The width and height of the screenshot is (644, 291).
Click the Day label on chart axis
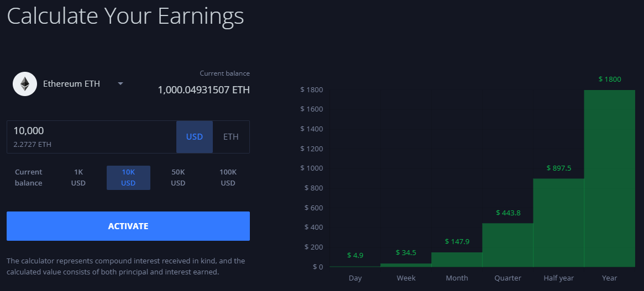pyautogui.click(x=355, y=278)
